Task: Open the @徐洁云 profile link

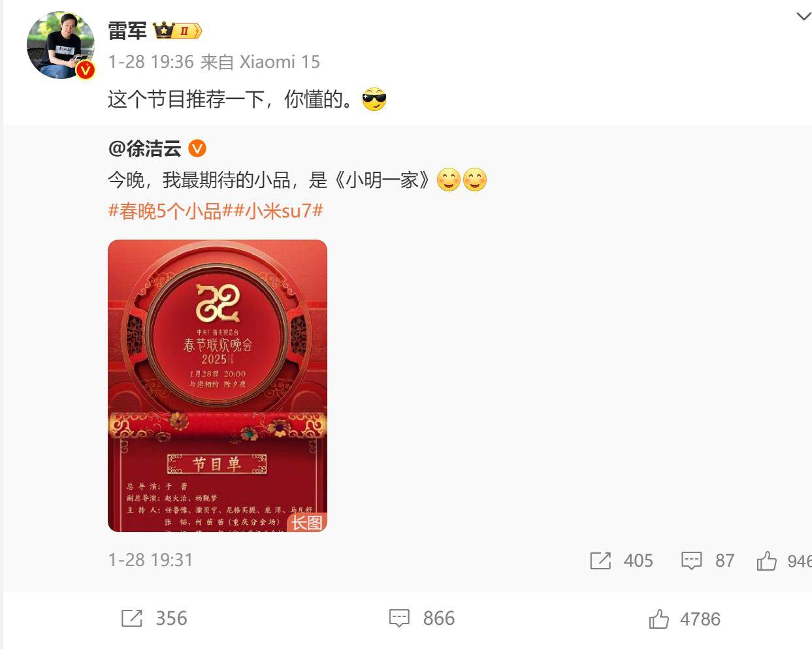Action: pos(145,149)
